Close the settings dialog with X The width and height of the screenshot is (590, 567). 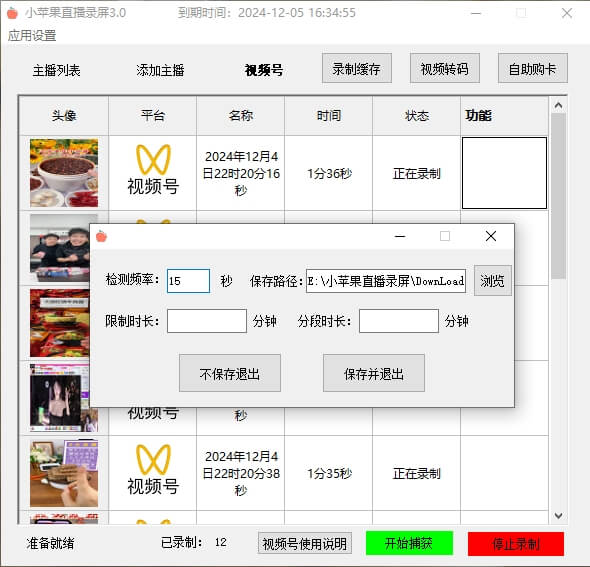coord(491,236)
